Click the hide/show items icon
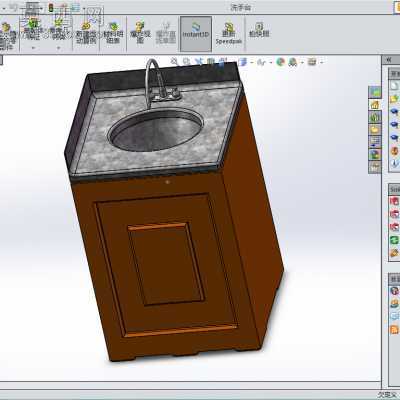Screen dimensions: 400x400 pyautogui.click(x=262, y=62)
